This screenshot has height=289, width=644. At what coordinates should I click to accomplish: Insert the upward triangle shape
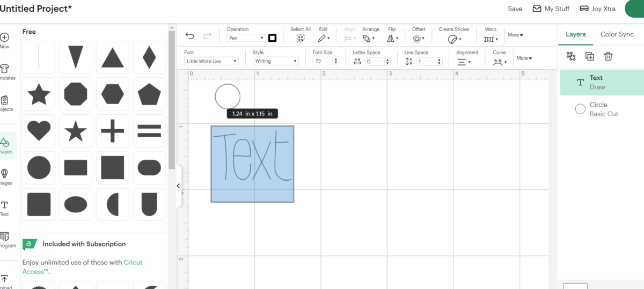point(112,57)
